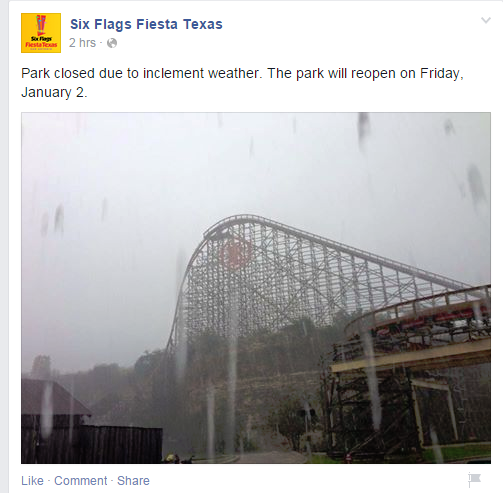Click the flag report icon below photo
Viewport: 503px width, 493px height.
474,480
